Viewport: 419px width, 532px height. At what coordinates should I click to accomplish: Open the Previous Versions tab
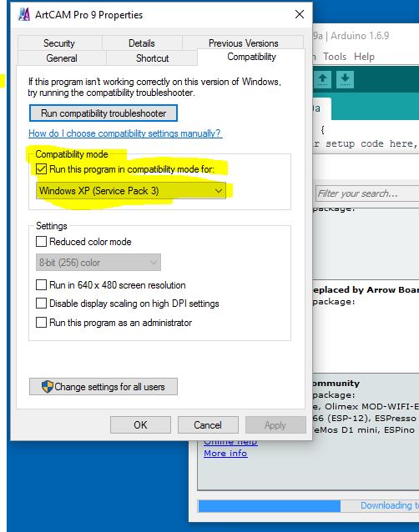(243, 43)
